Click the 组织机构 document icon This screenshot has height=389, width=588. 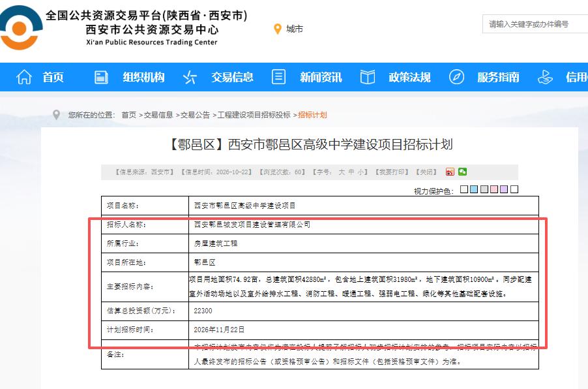(101, 77)
